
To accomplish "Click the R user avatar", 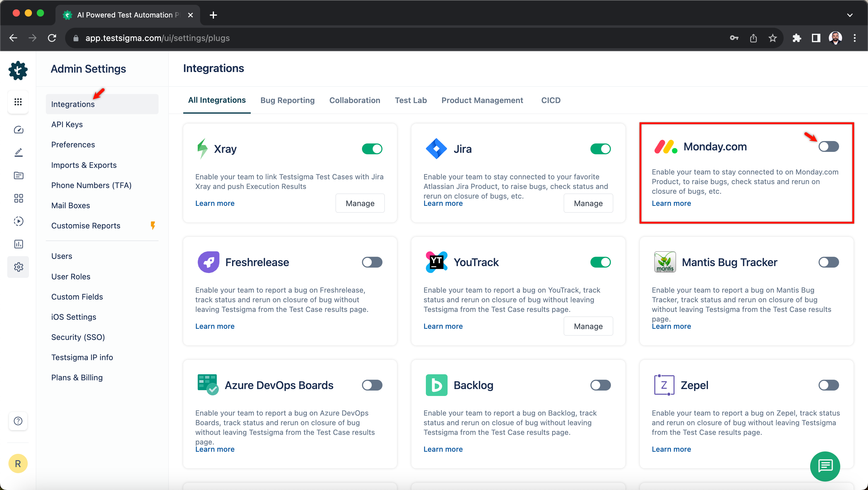I will [x=18, y=463].
